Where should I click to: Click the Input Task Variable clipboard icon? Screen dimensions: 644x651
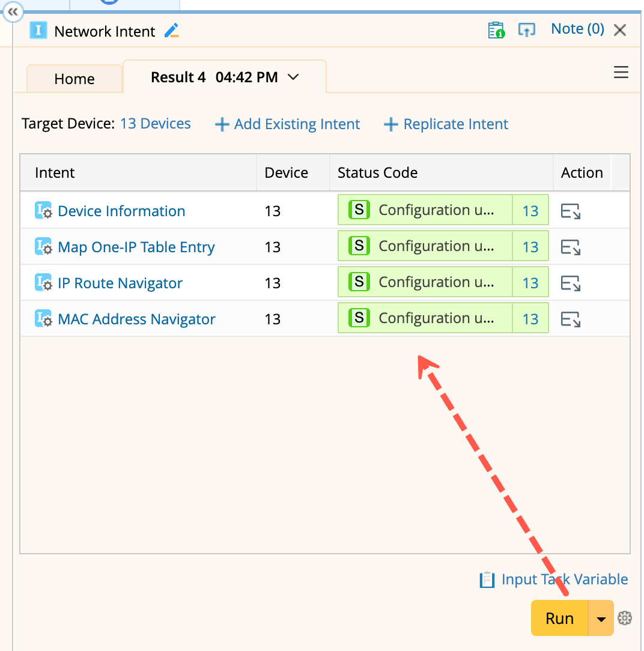click(x=487, y=580)
